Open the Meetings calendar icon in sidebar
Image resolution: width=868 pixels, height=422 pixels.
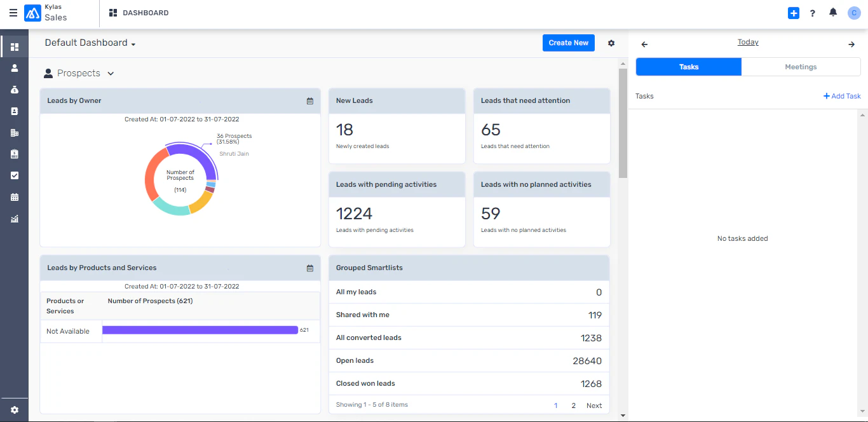point(14,197)
